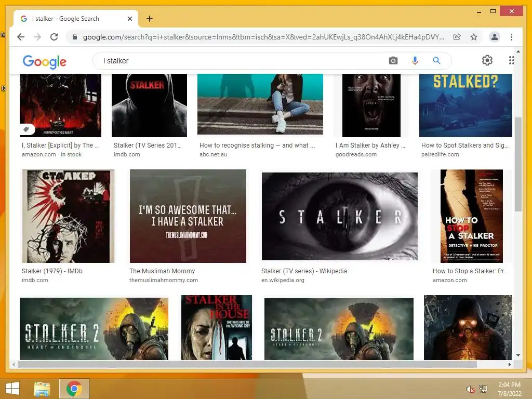The image size is (532, 399).
Task: Select the 'i stalker - Google Search' tab
Action: coord(76,19)
